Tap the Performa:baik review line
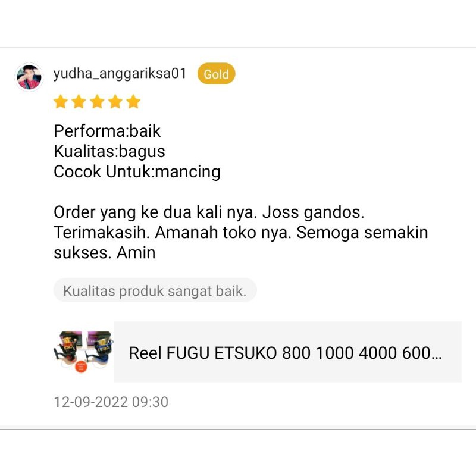Screen dimensions: 476x476 click(x=107, y=131)
